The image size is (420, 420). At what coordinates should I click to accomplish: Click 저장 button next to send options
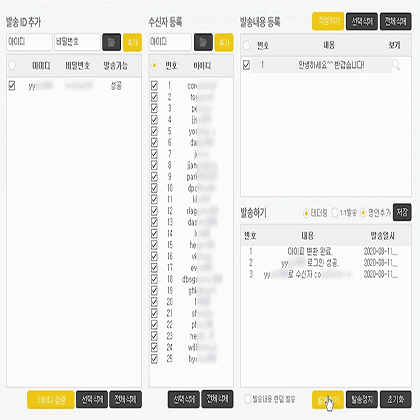[402, 212]
